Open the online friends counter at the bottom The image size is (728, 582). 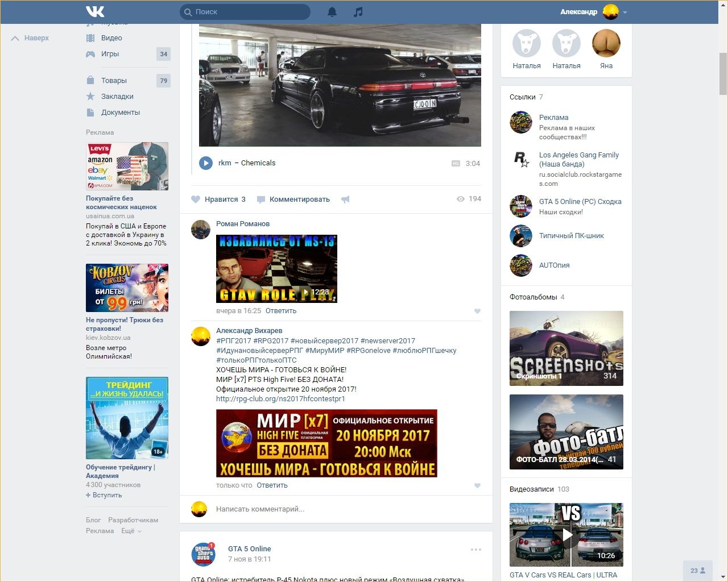coord(698,571)
